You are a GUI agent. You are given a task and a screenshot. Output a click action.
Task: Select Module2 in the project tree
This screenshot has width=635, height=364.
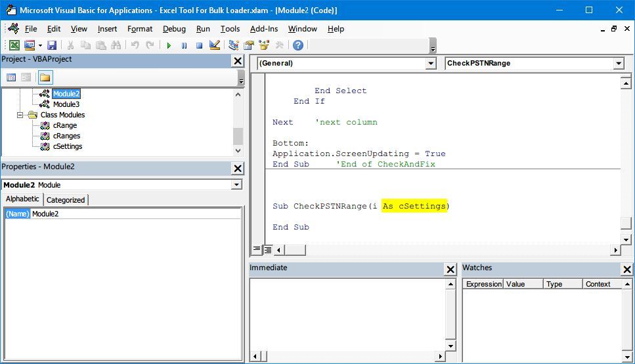[66, 94]
